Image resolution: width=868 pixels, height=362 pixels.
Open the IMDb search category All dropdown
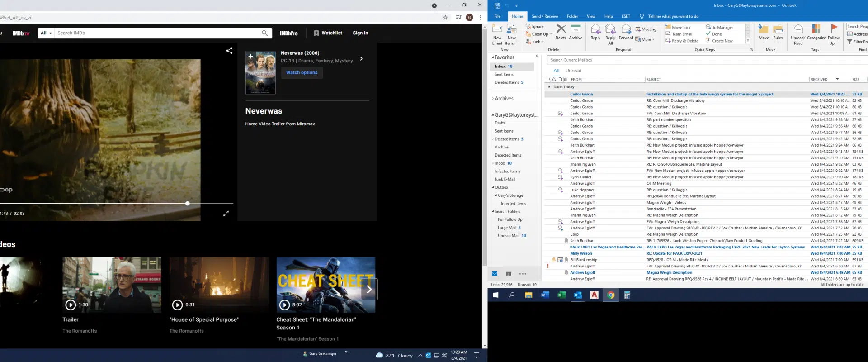pyautogui.click(x=46, y=33)
